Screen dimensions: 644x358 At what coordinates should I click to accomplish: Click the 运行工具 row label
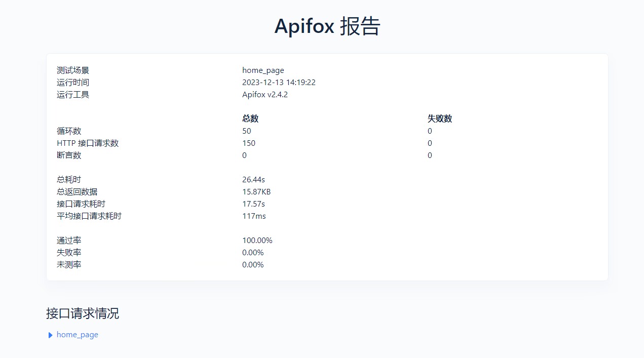click(73, 95)
